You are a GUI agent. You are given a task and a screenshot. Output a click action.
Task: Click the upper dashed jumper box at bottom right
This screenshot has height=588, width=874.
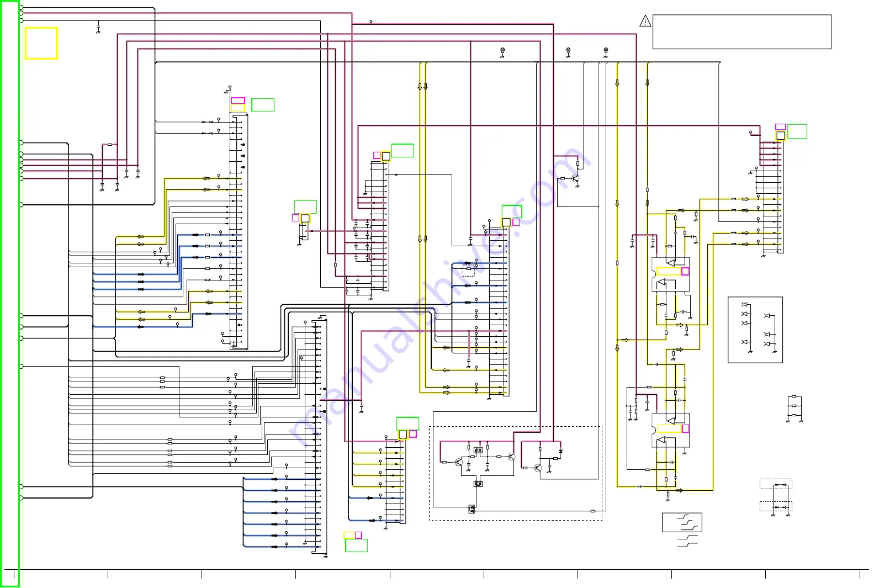click(x=776, y=484)
